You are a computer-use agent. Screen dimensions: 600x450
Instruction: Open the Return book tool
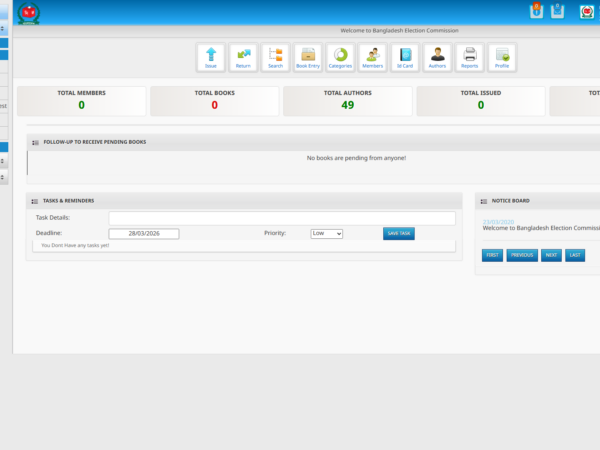(x=243, y=58)
